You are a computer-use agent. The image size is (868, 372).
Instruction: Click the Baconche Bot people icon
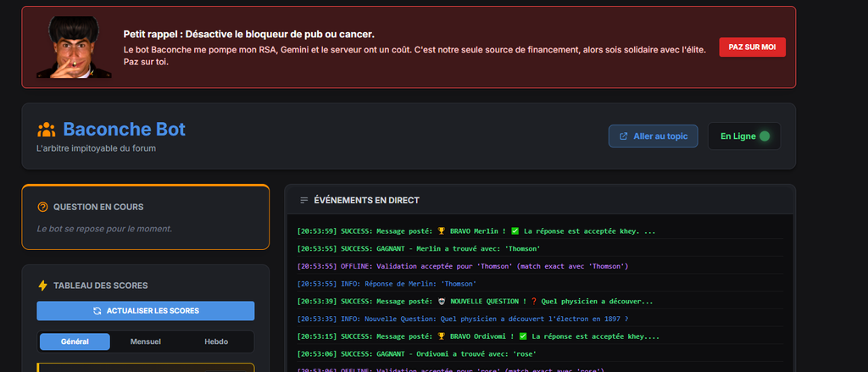[x=46, y=130]
